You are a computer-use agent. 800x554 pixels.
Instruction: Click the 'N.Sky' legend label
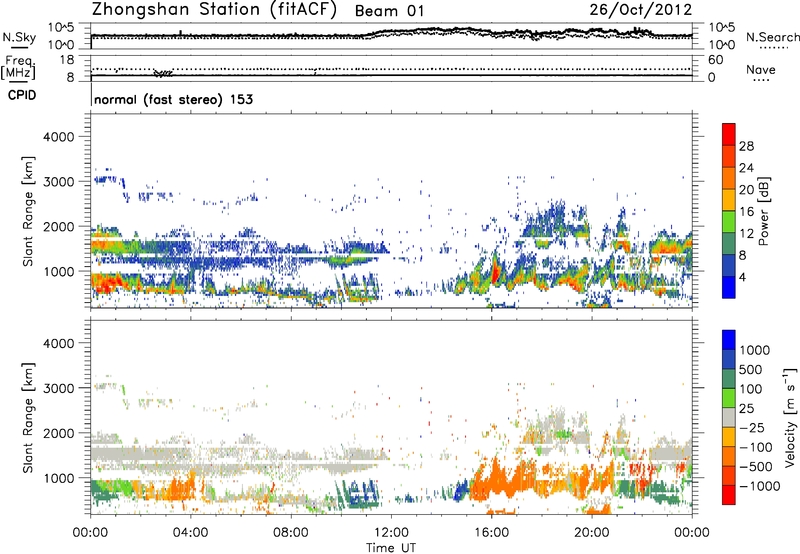pos(19,38)
